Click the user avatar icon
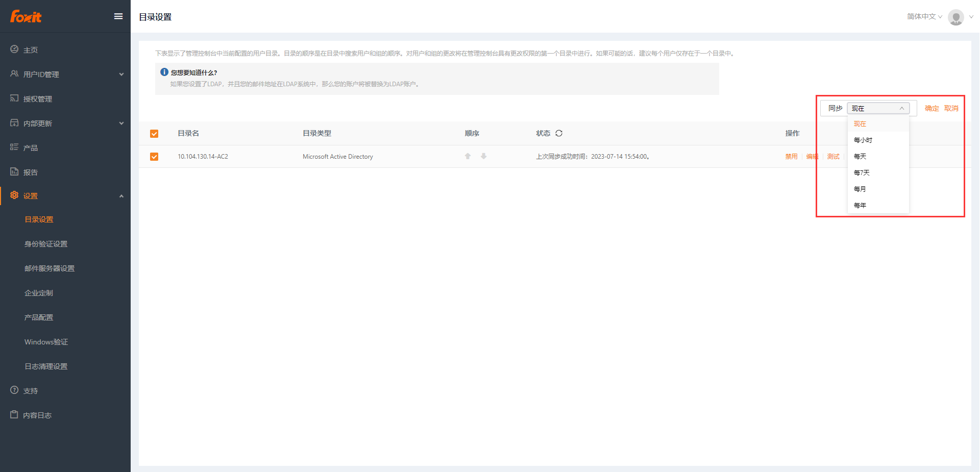The width and height of the screenshot is (980, 472). (x=956, y=17)
